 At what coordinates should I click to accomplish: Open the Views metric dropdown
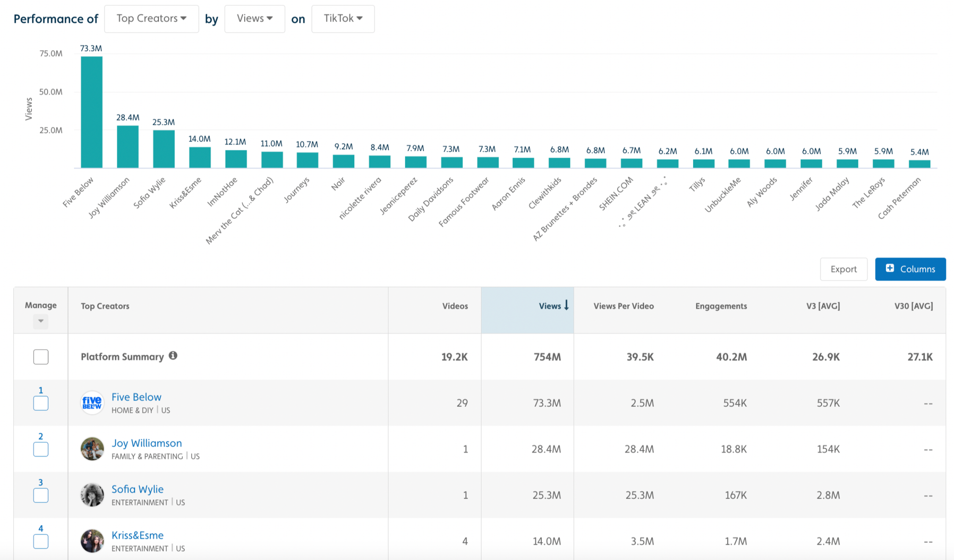tap(255, 19)
